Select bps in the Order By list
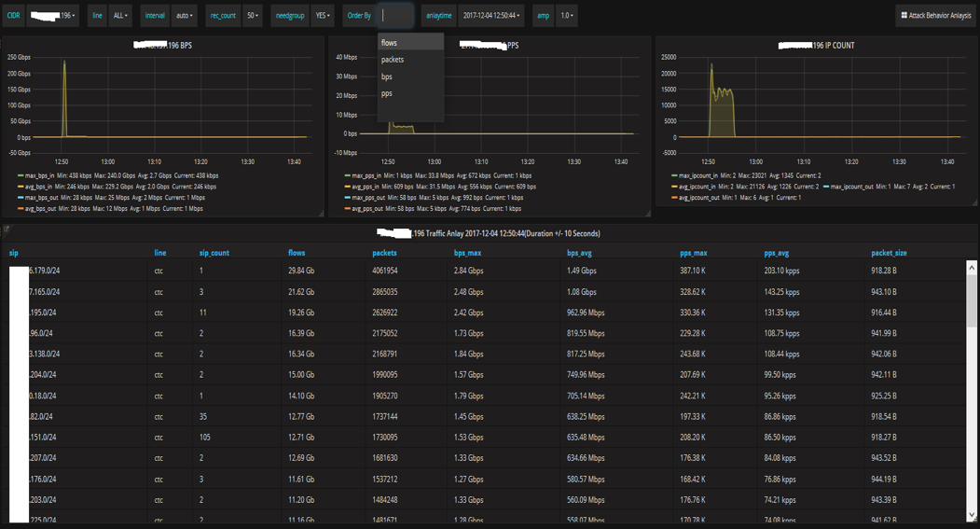 point(410,77)
